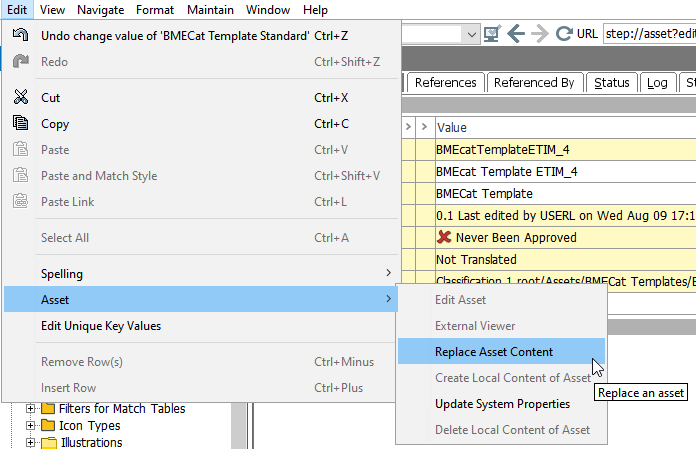Image resolution: width=696 pixels, height=449 pixels.
Task: Click the Icon Types folder icon
Action: tap(48, 426)
